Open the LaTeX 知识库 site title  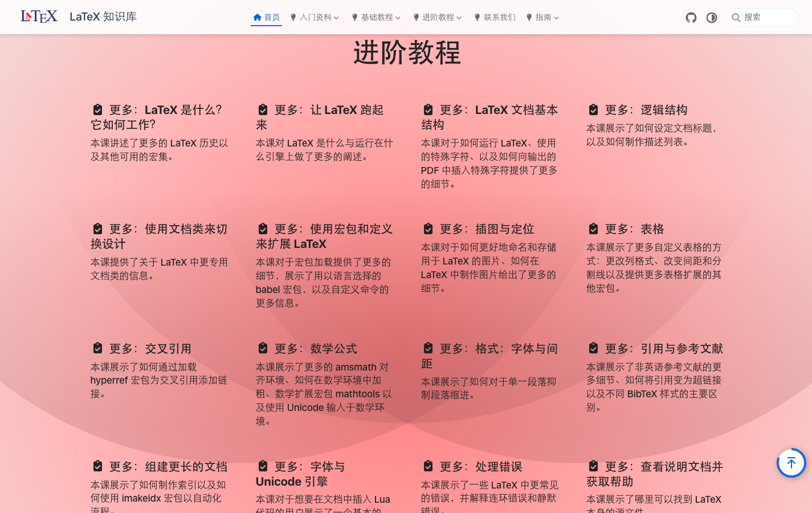click(x=103, y=17)
